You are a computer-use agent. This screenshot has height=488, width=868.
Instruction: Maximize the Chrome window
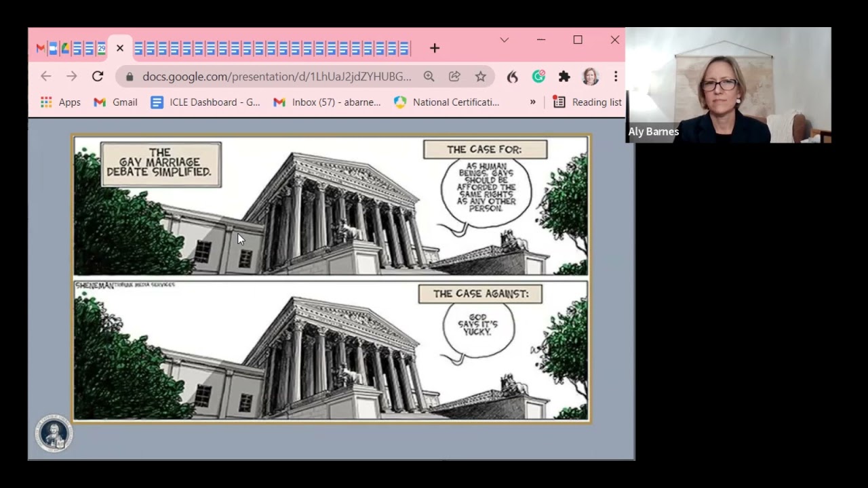(578, 40)
